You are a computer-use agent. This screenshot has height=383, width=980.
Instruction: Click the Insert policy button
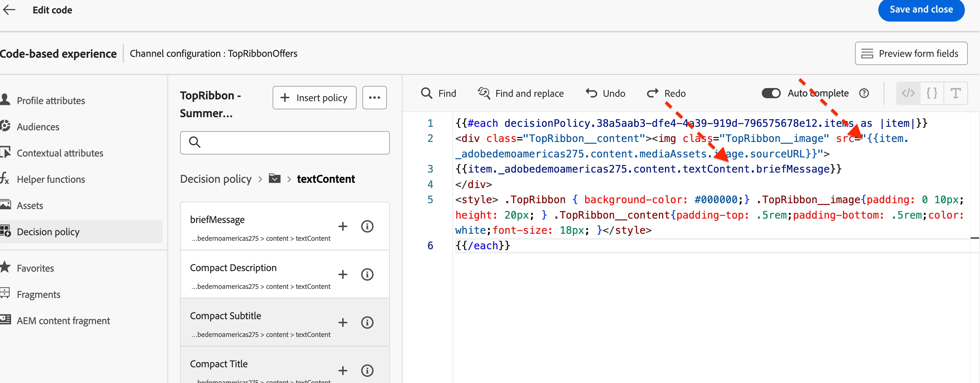click(x=314, y=98)
